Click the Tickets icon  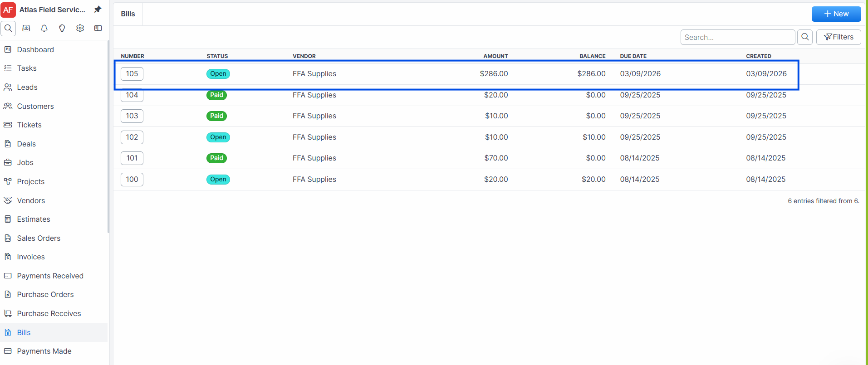pos(8,125)
